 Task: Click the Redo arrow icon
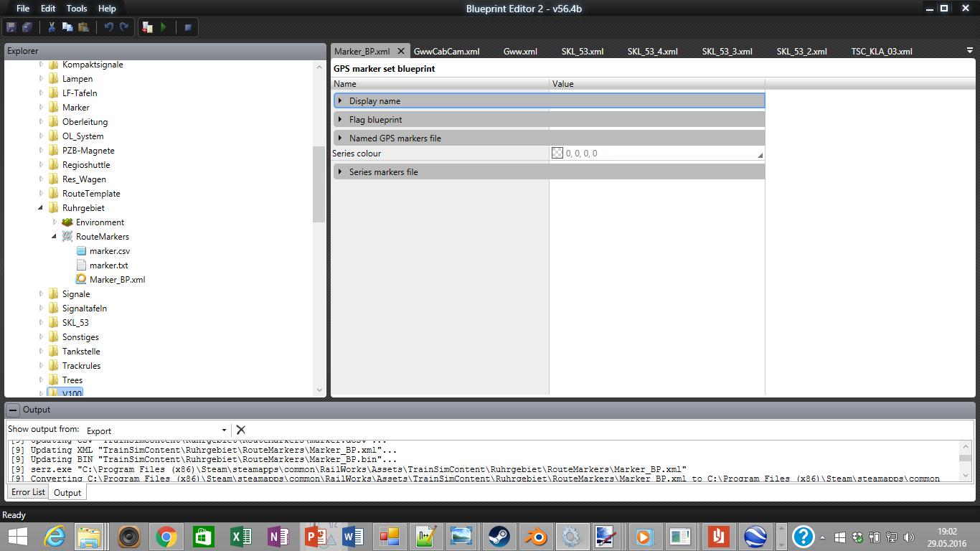(x=124, y=27)
